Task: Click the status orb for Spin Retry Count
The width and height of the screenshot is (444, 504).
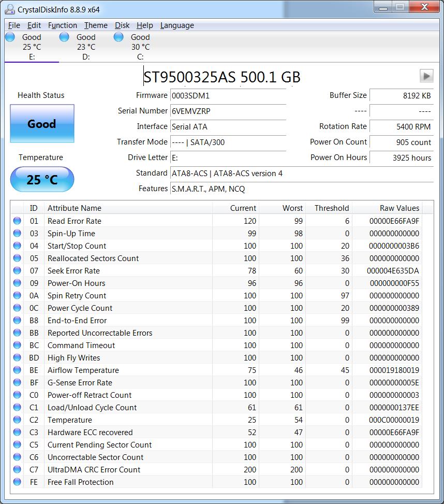Action: coord(17,295)
